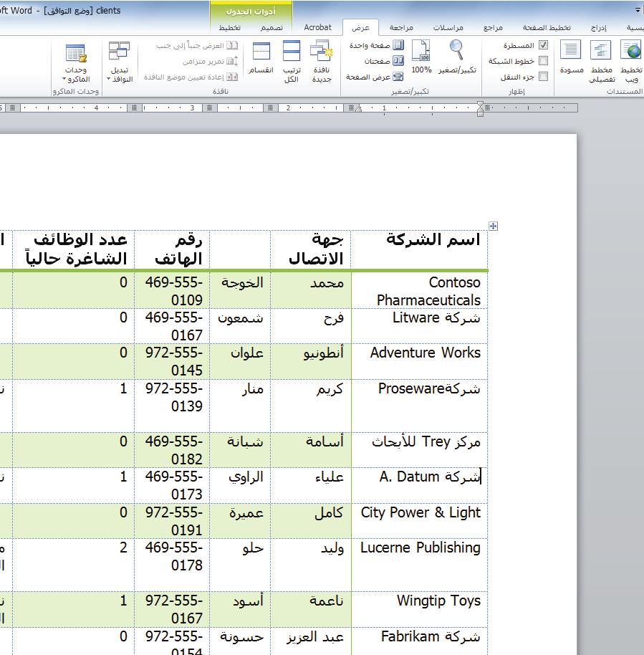Select Page Width (عرض الصفحة) zoom
Viewport: 644px width, 655px height.
(x=375, y=77)
